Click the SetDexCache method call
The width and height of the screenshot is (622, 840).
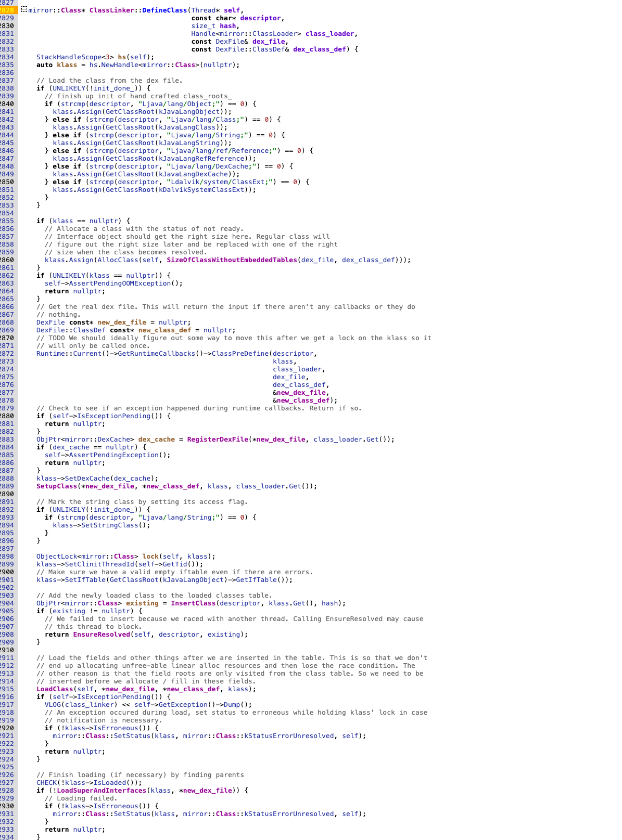point(87,478)
